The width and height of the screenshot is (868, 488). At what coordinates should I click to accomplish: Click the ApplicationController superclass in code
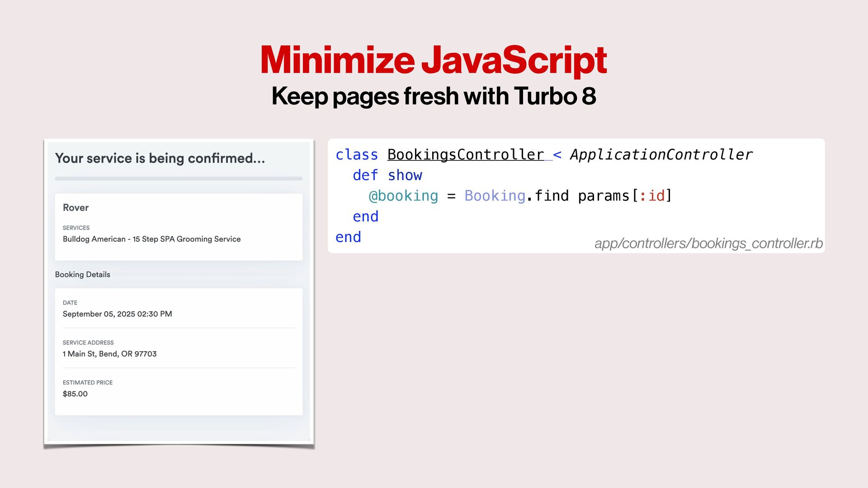[661, 155]
